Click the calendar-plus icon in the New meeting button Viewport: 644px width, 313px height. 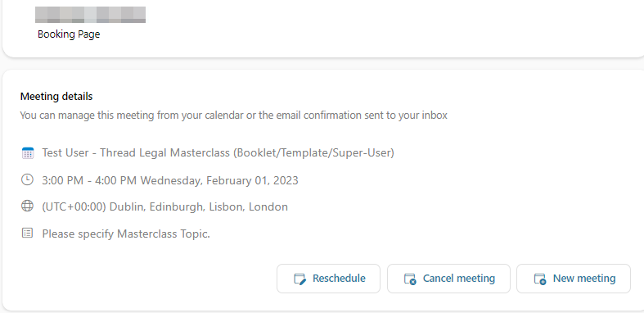coord(540,279)
